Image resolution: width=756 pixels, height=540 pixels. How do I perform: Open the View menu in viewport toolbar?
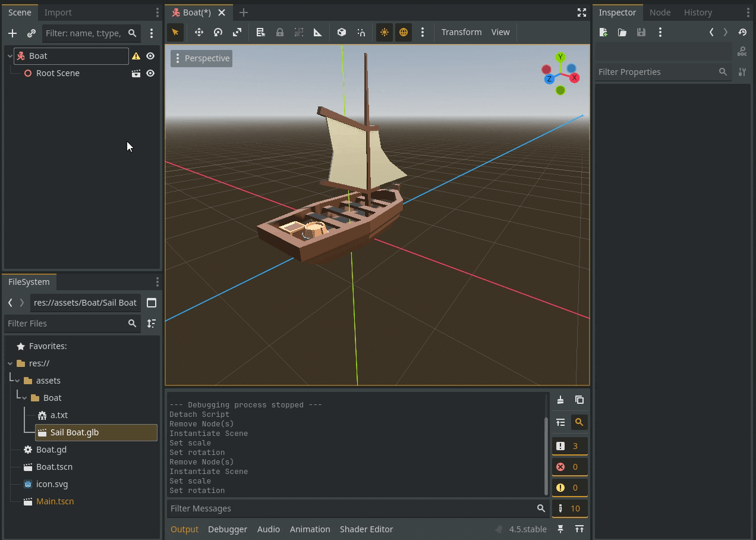[x=500, y=32]
